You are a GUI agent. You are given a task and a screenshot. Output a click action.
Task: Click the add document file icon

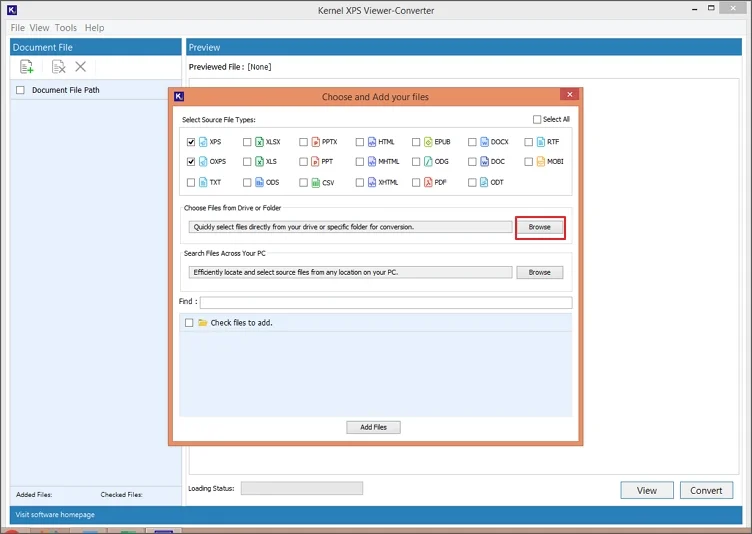pyautogui.click(x=26, y=67)
